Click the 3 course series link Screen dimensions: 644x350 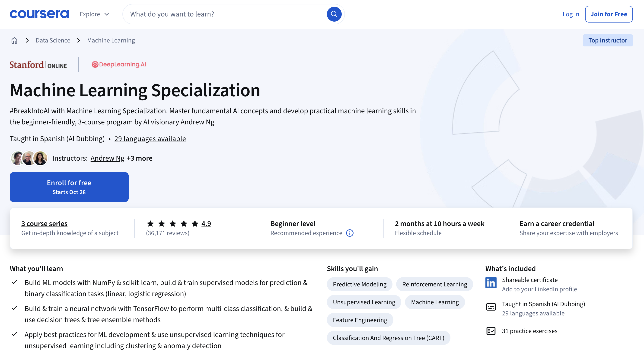click(44, 224)
